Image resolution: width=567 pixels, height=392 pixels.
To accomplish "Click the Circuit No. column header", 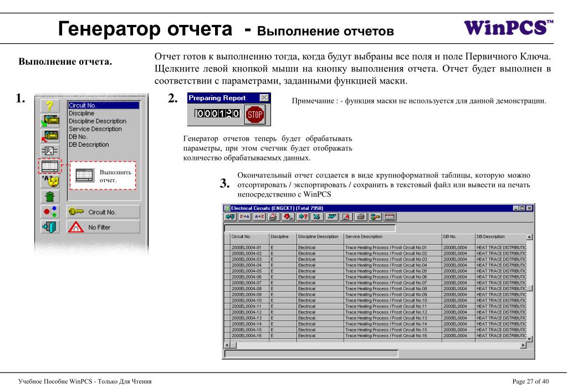I will 249,238.
